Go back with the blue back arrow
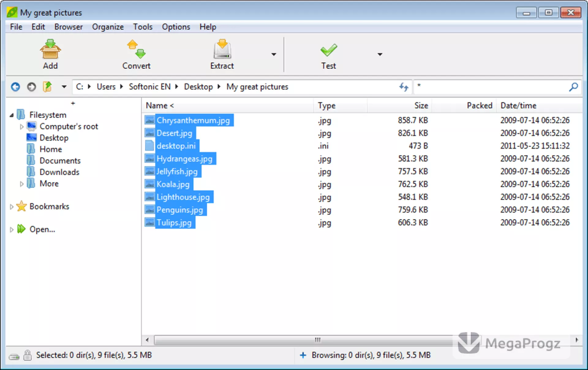Image resolution: width=588 pixels, height=370 pixels. point(15,87)
